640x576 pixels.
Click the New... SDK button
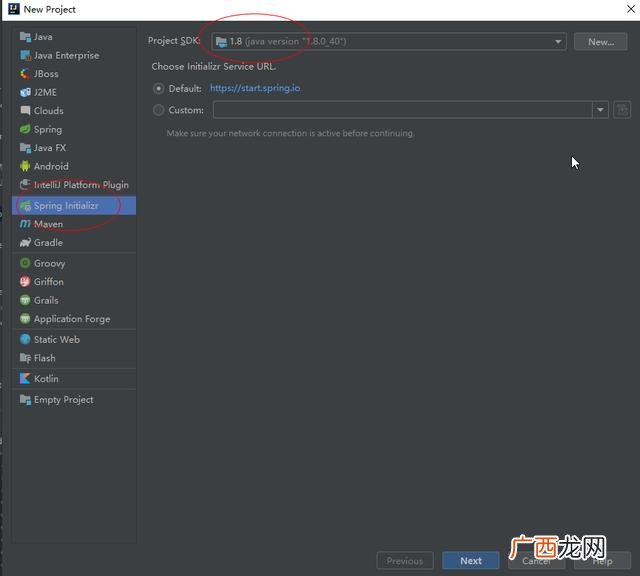600,42
